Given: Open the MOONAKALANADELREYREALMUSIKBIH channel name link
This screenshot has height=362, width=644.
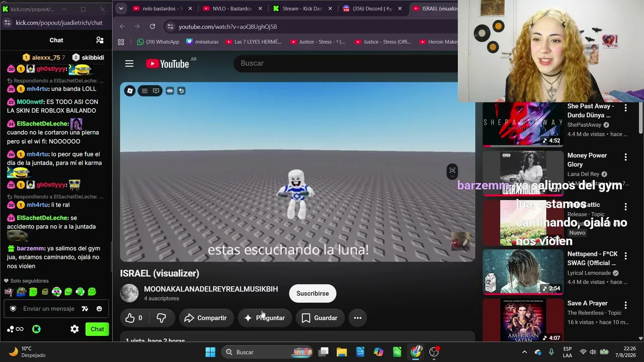Looking at the screenshot, I should (211, 289).
